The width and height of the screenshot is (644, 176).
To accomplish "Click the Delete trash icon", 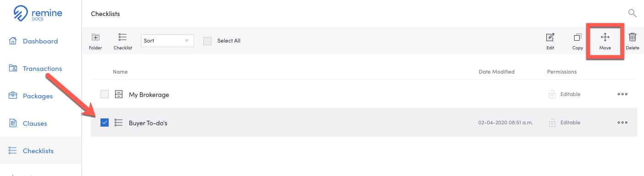I will click(x=633, y=37).
